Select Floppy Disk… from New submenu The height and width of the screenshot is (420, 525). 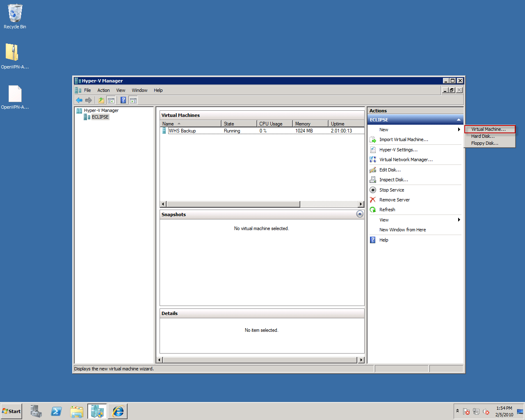490,143
